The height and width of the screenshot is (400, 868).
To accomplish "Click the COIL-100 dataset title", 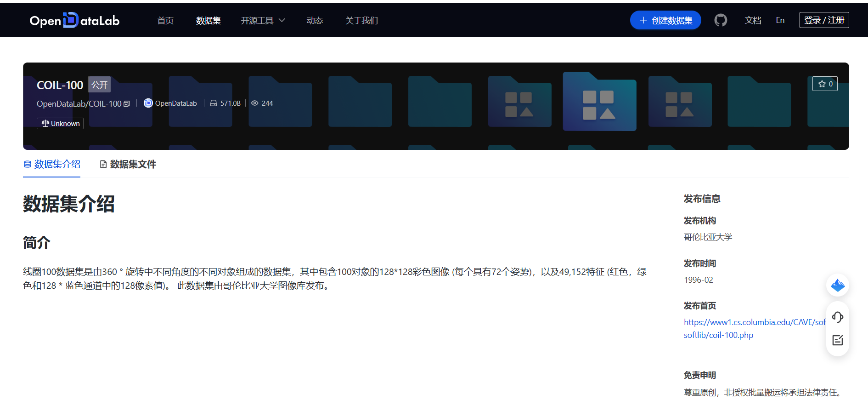I will pyautogui.click(x=60, y=85).
